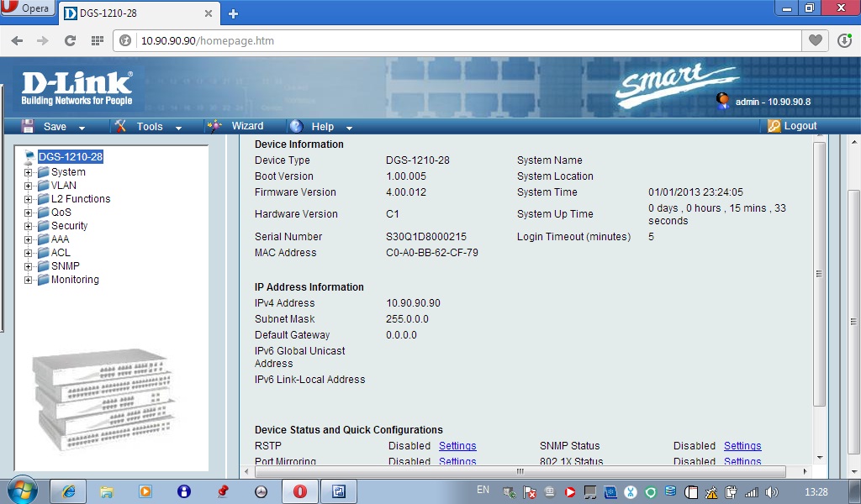Open SNMP Status Settings link

point(742,446)
